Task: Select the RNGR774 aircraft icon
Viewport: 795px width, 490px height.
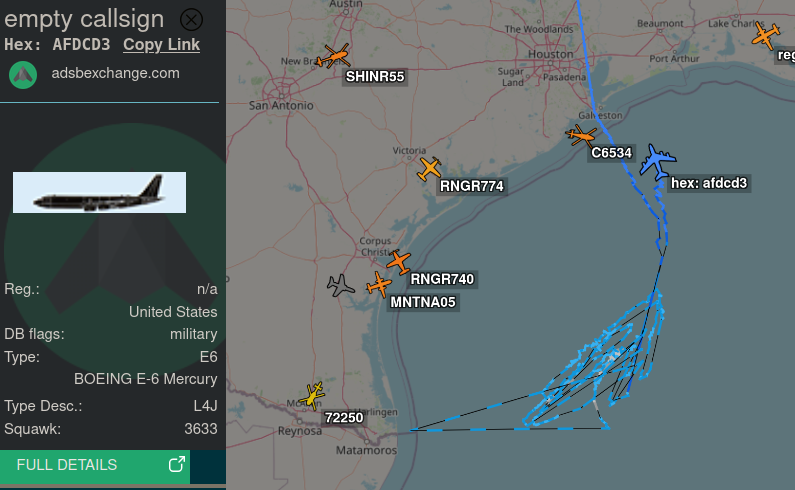Action: click(429, 168)
